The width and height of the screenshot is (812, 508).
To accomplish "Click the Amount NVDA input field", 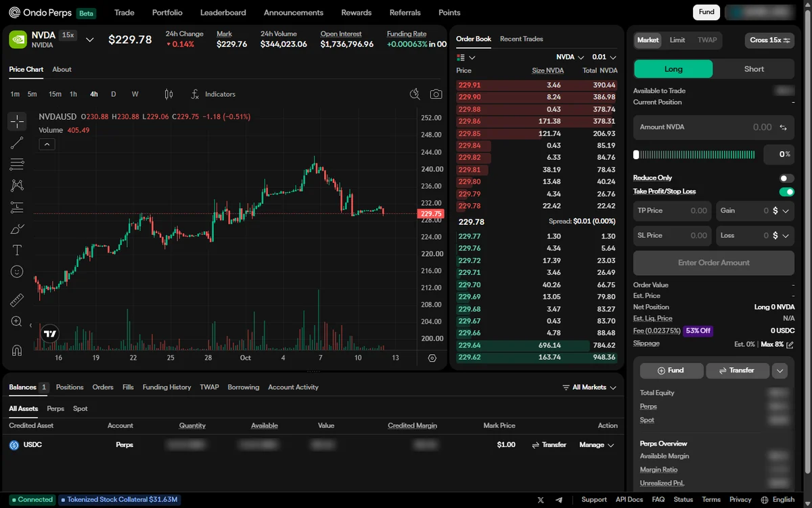I will (714, 127).
